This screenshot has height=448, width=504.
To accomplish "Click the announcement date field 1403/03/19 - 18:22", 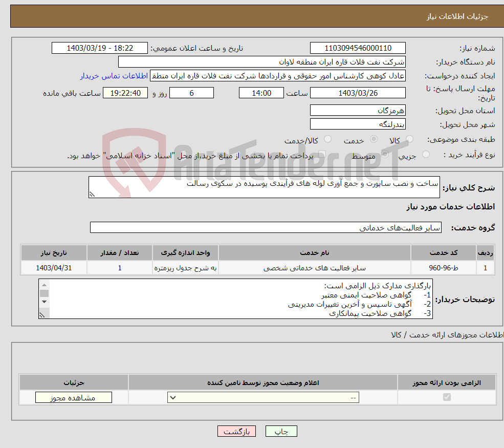I will [100, 48].
